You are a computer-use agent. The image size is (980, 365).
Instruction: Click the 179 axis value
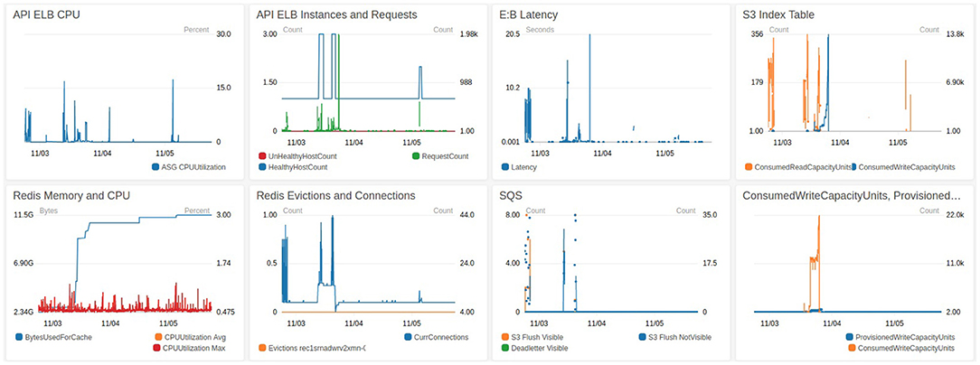point(757,82)
